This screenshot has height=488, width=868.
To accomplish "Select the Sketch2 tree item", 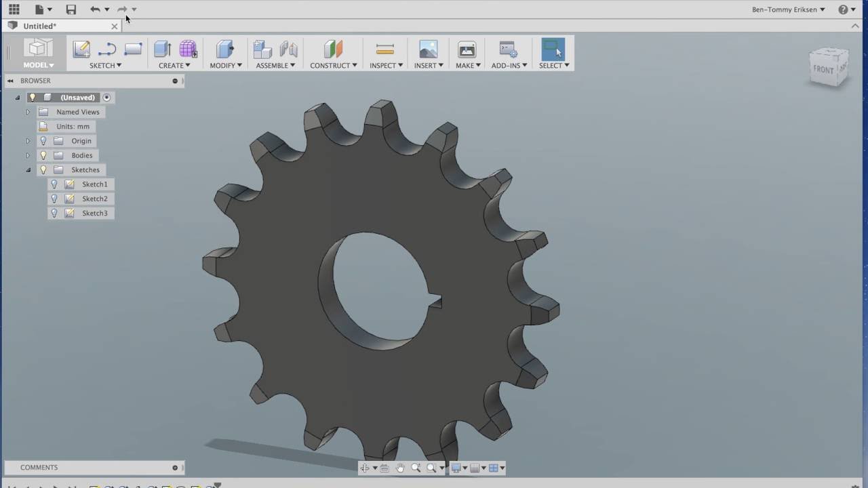I will click(95, 199).
